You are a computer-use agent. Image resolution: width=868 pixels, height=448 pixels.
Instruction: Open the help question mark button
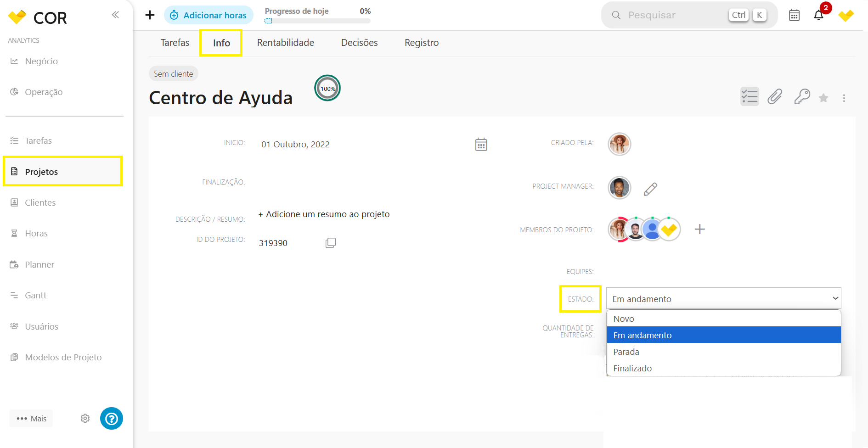pos(112,418)
